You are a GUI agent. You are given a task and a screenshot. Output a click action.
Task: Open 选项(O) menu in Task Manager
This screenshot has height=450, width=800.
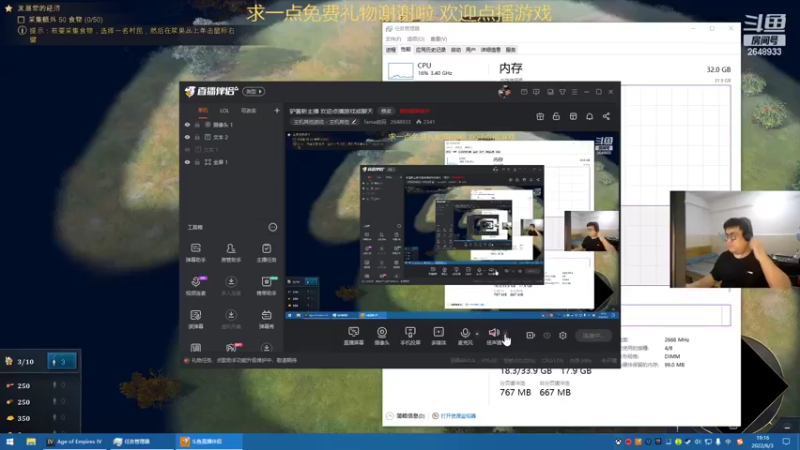pos(415,39)
